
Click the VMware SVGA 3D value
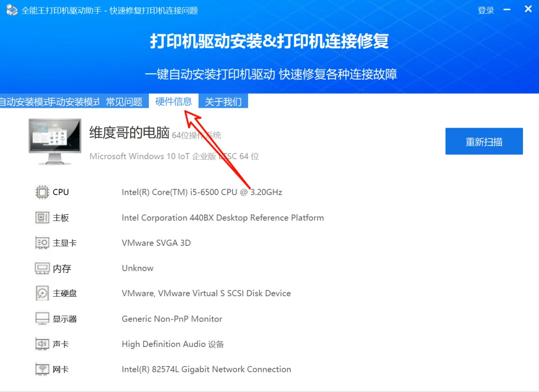point(156,243)
